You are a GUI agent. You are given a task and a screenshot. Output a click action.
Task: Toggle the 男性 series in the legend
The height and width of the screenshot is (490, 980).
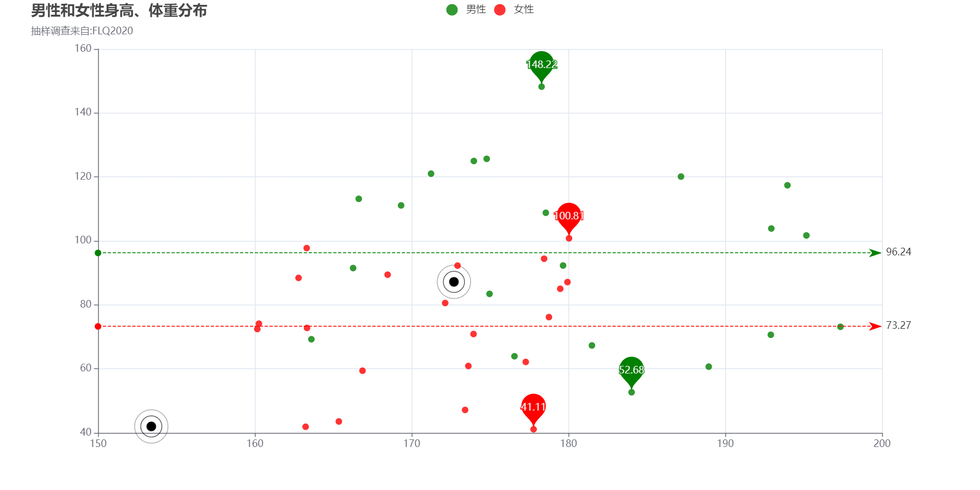[465, 9]
